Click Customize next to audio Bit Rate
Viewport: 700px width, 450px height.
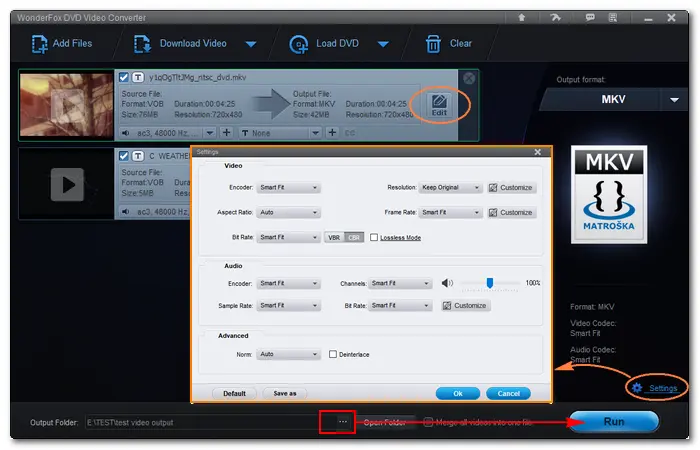pos(465,306)
